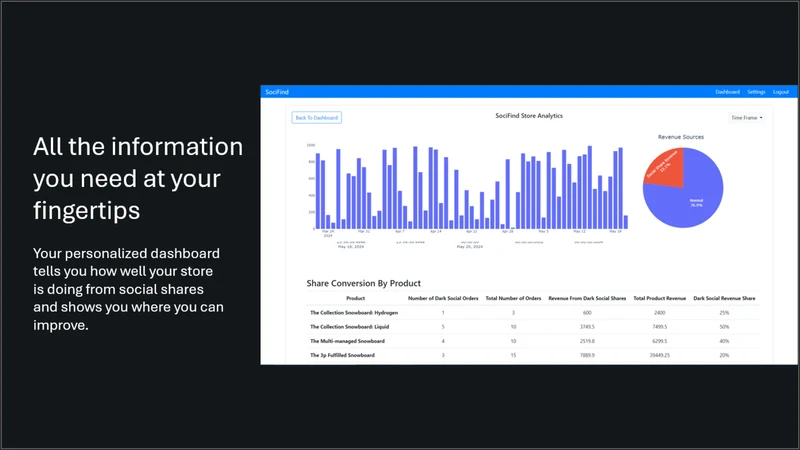Select The Collection Snowboard: Hydrogen row

tap(533, 313)
